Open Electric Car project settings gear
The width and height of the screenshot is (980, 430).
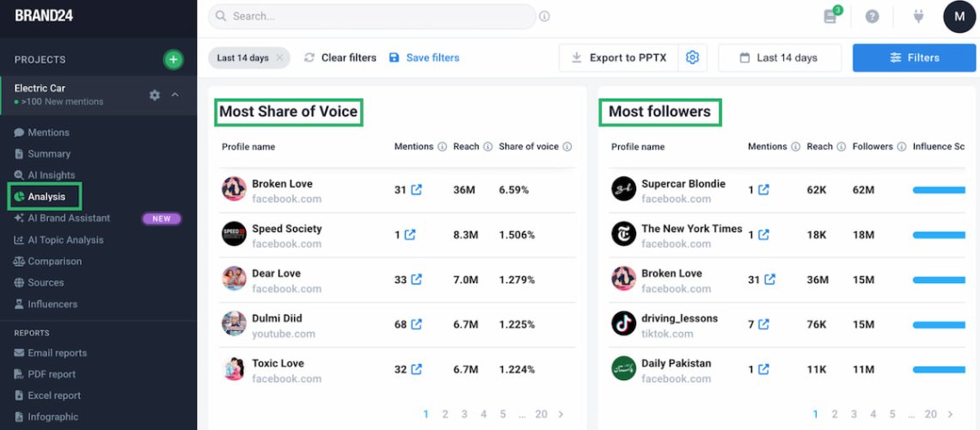tap(155, 95)
